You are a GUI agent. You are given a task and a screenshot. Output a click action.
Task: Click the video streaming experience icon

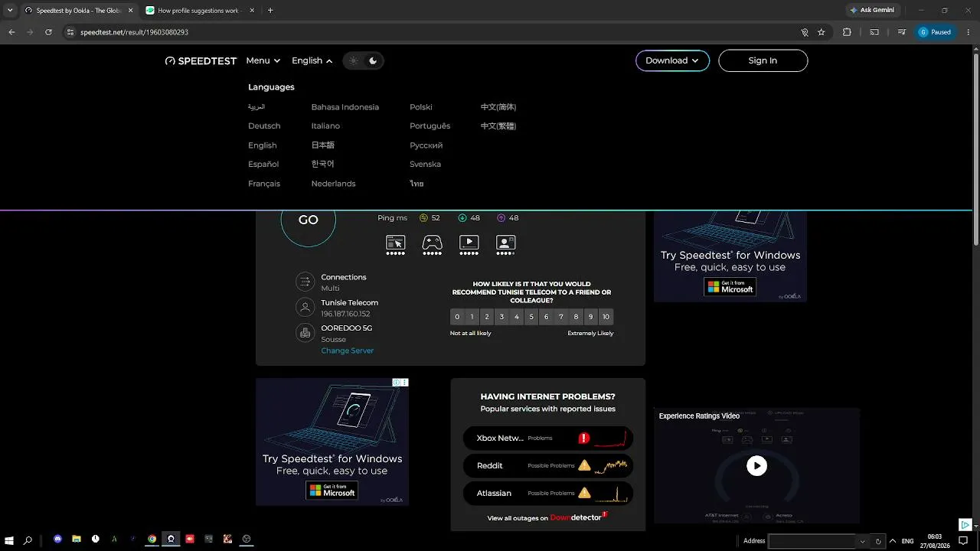click(x=469, y=243)
